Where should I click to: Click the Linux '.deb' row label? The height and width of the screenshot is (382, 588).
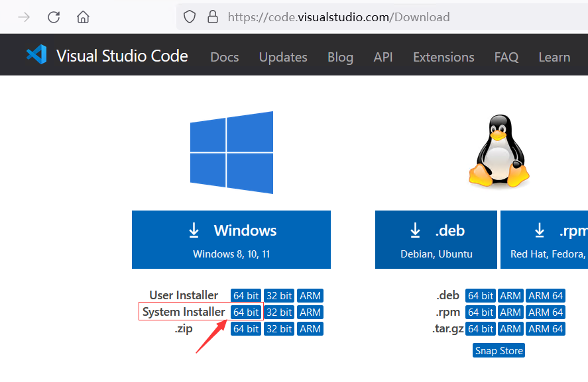pos(448,295)
